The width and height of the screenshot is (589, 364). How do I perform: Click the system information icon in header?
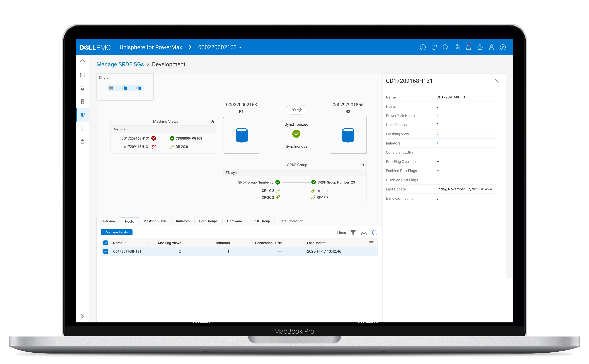422,47
